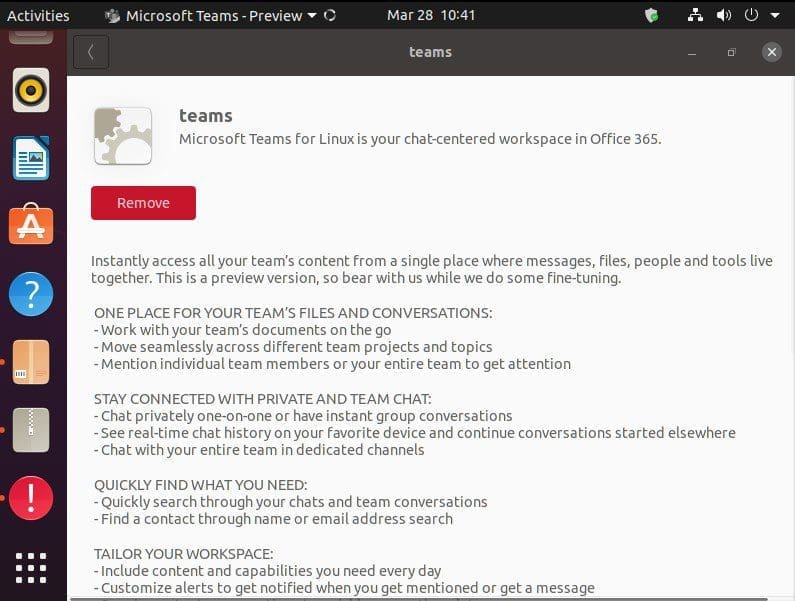The height and width of the screenshot is (601, 795).
Task: Click the teams gear application icon
Action: 123,136
